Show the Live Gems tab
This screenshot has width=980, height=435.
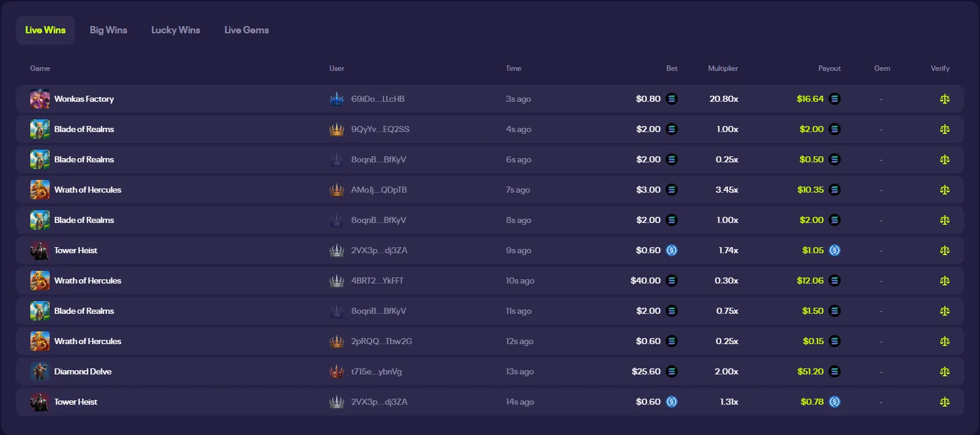tap(247, 30)
